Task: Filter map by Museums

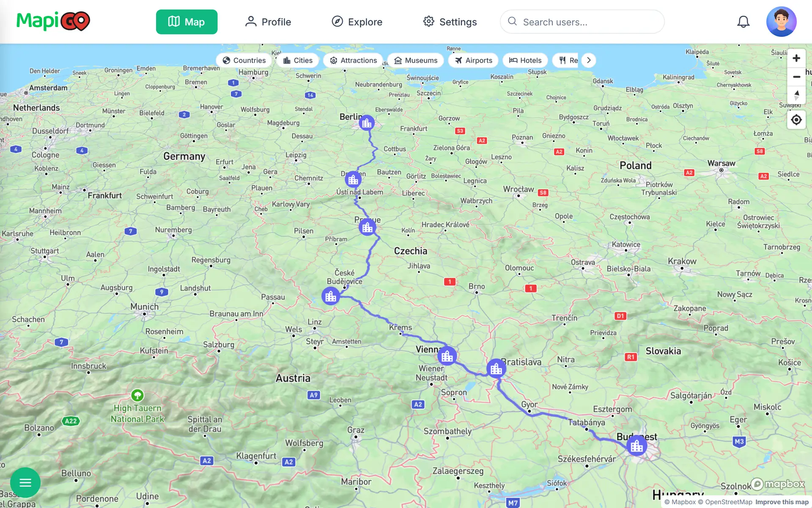Action: (x=416, y=60)
